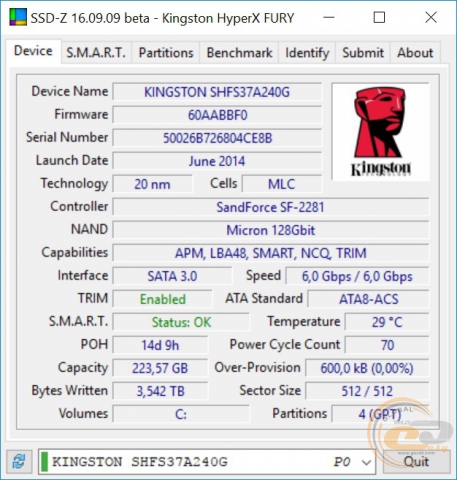Select Serial Number 50026B726804CE8B

pos(217,138)
